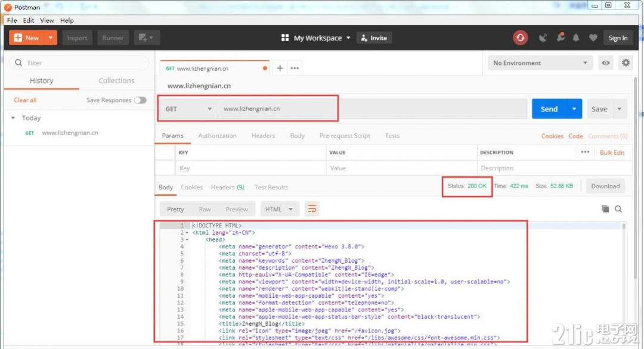The image size is (644, 349).
Task: Download the response
Action: point(605,186)
